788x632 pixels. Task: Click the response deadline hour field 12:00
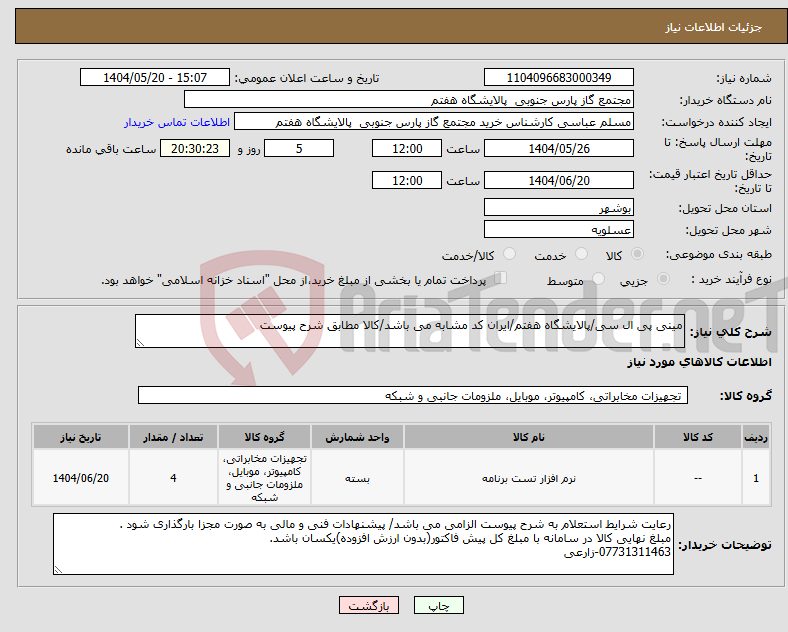[x=407, y=148]
